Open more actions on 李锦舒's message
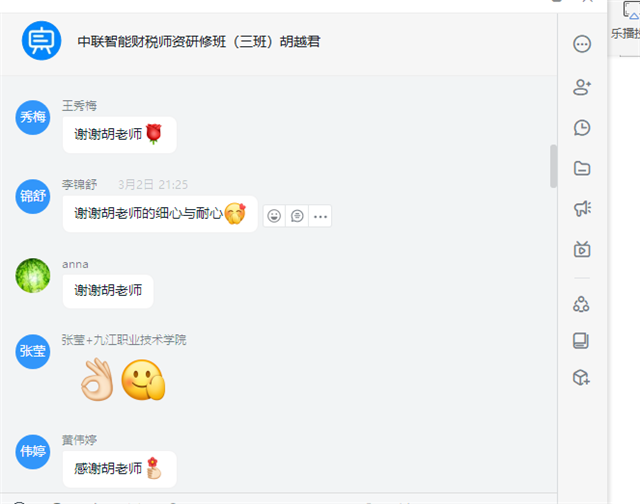Screen dimensions: 640x504 [x=320, y=216]
